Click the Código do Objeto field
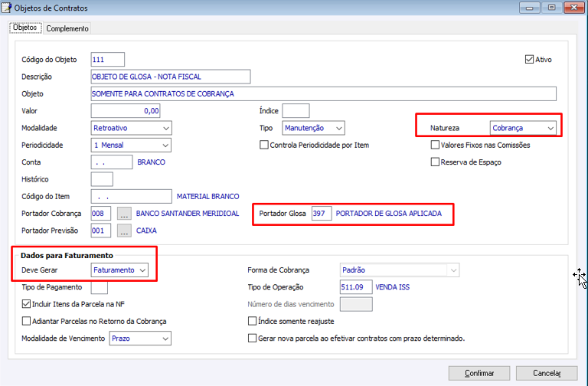This screenshot has height=386, width=588. [x=108, y=59]
